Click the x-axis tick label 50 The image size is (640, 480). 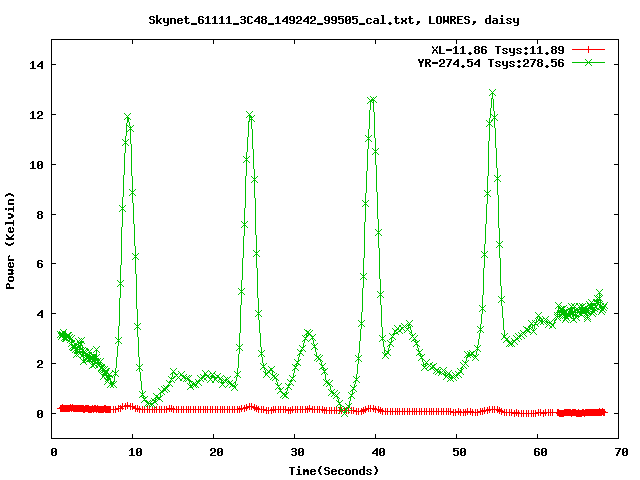coord(458,452)
